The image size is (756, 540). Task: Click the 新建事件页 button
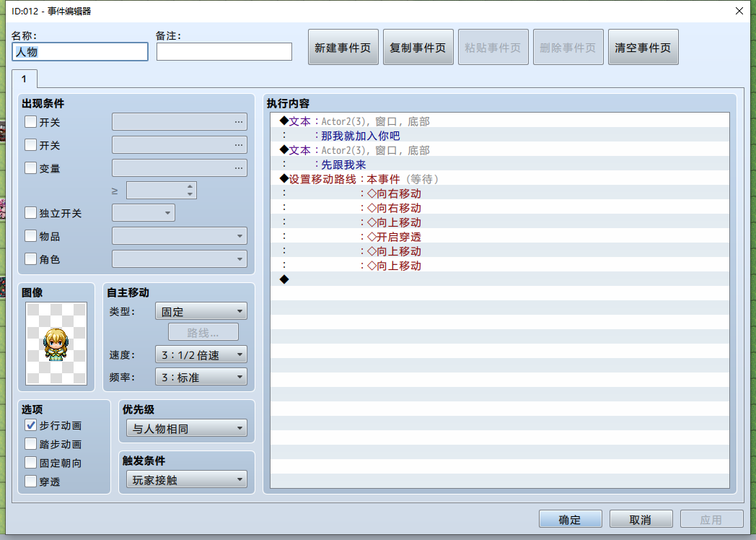[x=343, y=48]
